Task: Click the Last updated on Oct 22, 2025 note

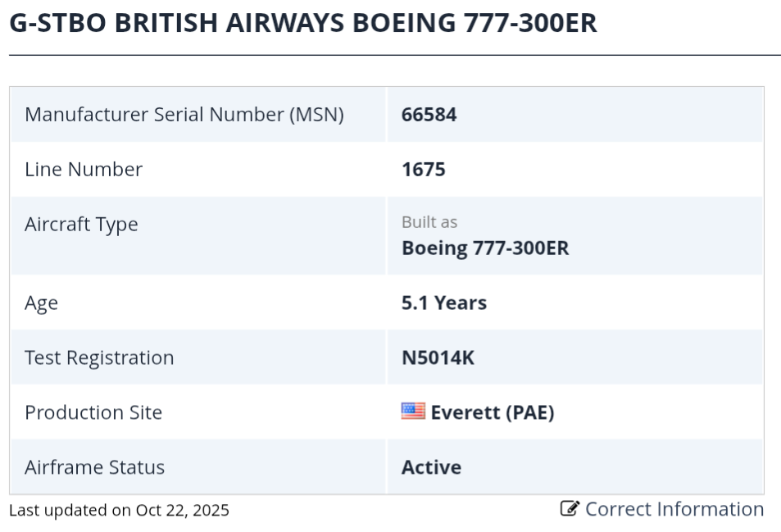Action: tap(119, 511)
